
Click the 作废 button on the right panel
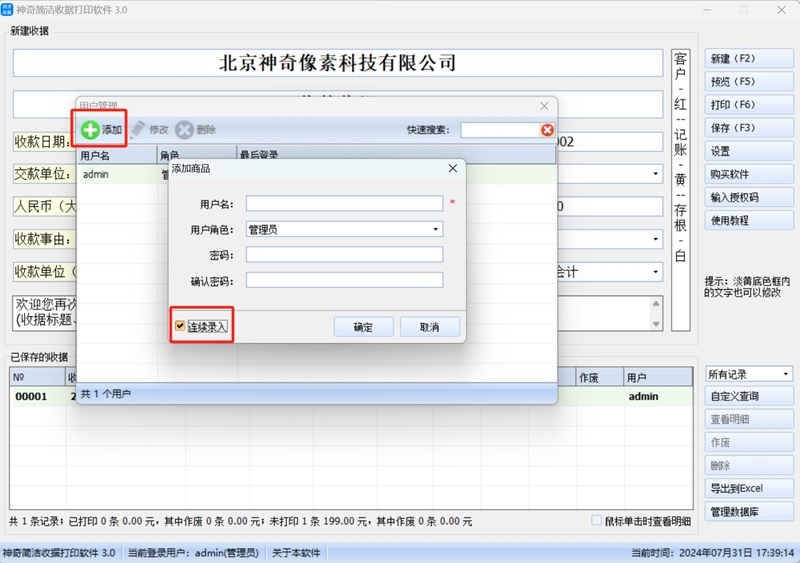[749, 442]
